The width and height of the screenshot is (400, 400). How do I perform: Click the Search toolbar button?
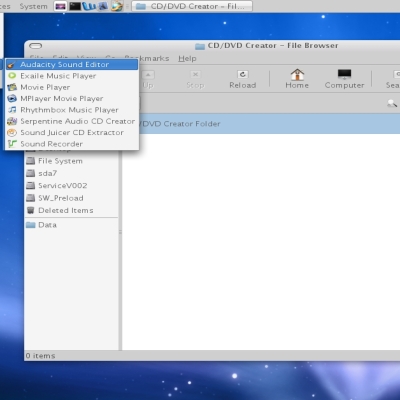tap(393, 79)
